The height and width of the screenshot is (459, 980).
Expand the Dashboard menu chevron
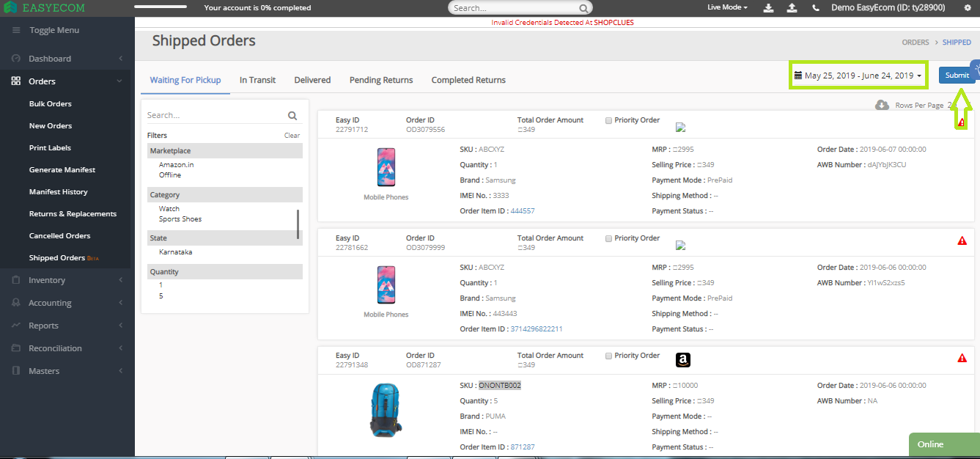pyautogui.click(x=120, y=59)
